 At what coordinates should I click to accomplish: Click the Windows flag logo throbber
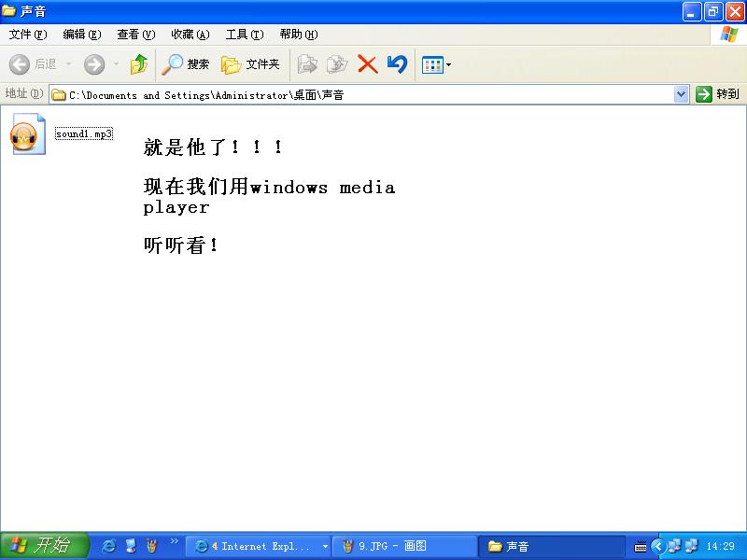(729, 35)
